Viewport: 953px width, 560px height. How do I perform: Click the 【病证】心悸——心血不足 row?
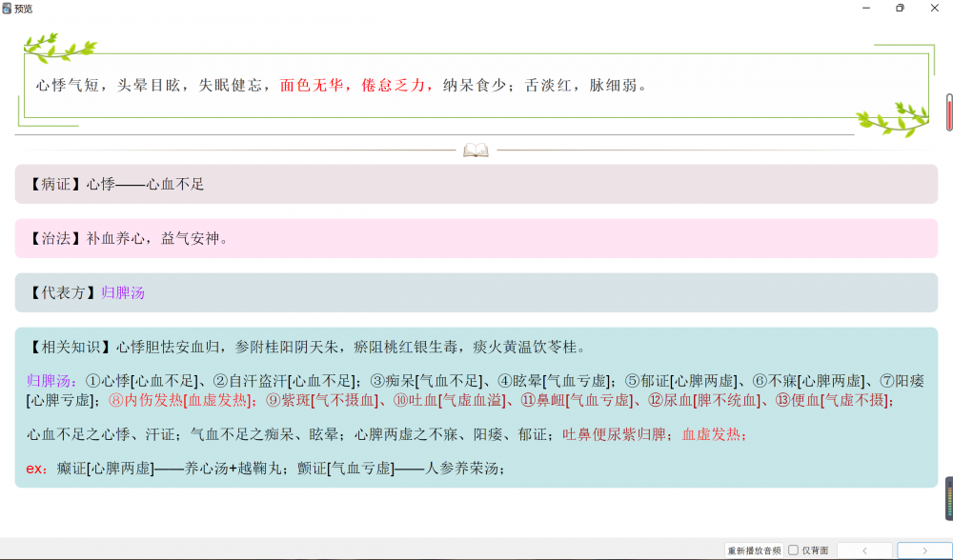pyautogui.click(x=476, y=184)
